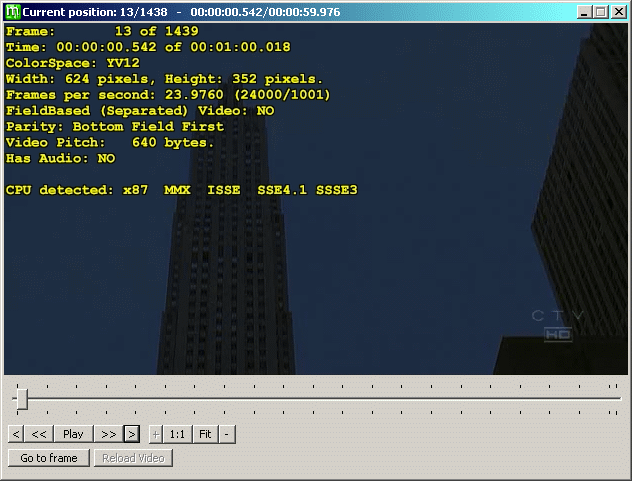Click the green app icon in title bar
This screenshot has height=481, width=632.
[x=12, y=12]
